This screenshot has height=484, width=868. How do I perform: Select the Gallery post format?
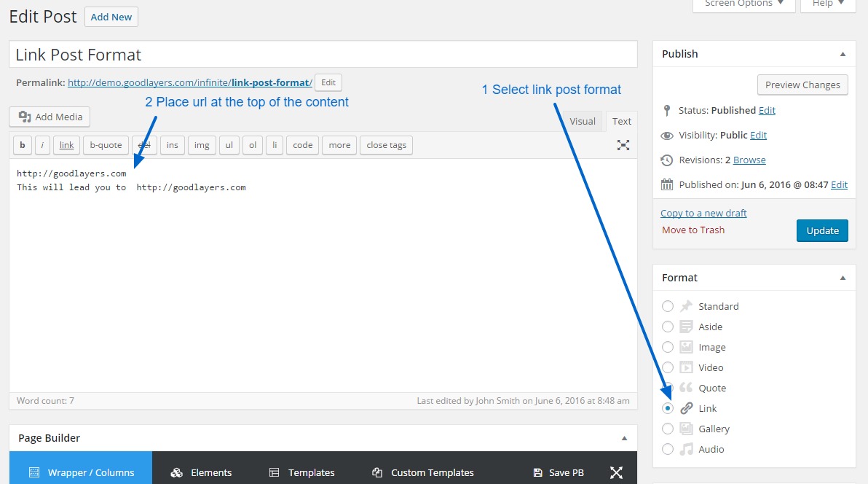click(x=668, y=429)
